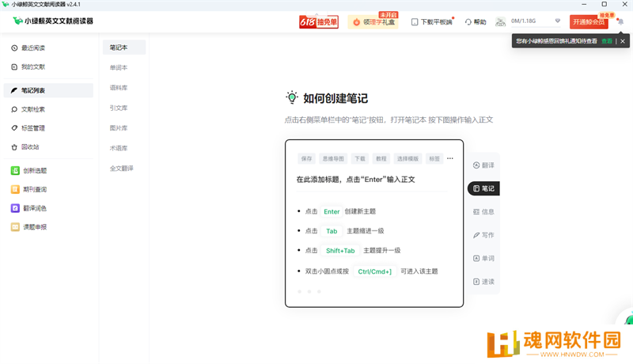Launch 创新选题 green tool icon
The image size is (633, 364).
coord(15,171)
